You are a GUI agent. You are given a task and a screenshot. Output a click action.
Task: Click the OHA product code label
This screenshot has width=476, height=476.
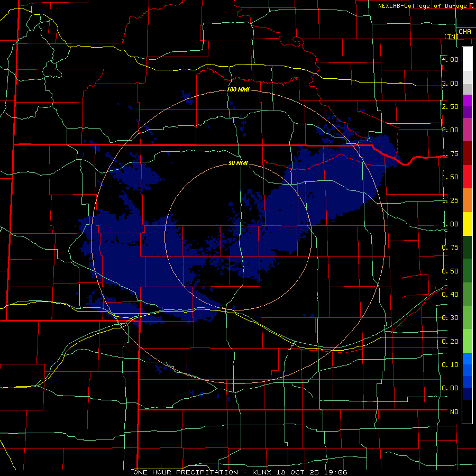(465, 31)
